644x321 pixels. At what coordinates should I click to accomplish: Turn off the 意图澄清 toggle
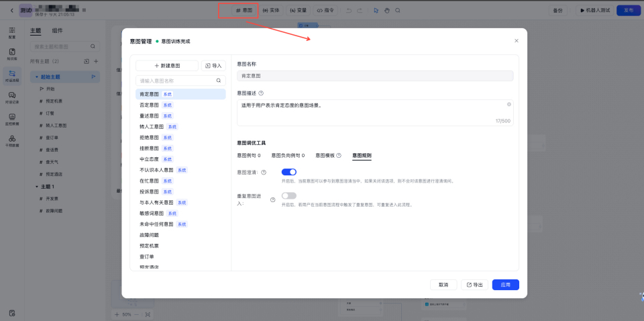click(x=289, y=173)
